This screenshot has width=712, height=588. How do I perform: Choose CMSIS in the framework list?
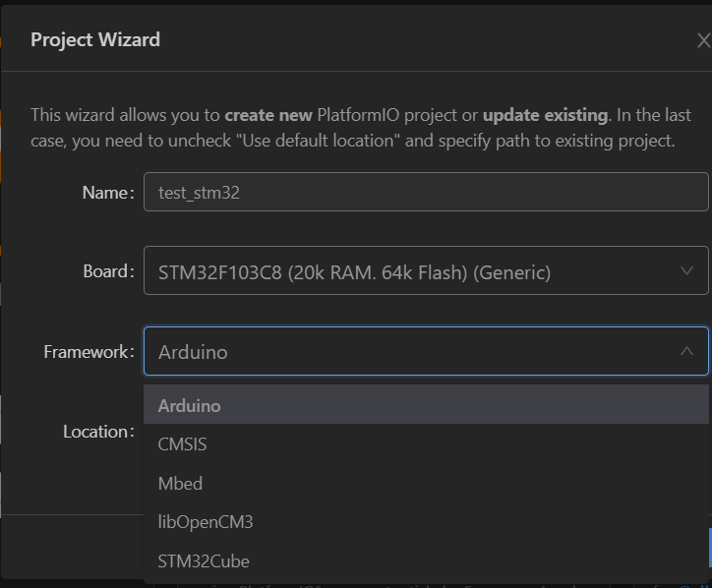tap(183, 444)
